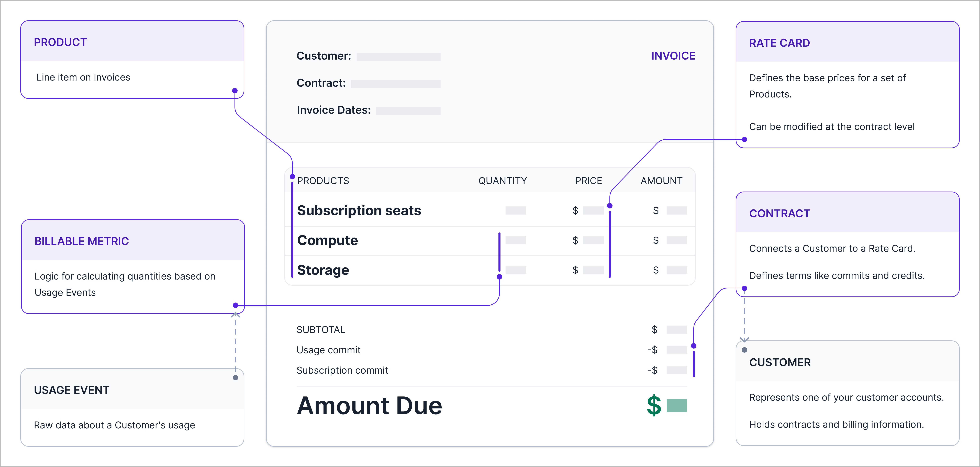Select the Storage line item
The width and height of the screenshot is (980, 467).
tap(323, 270)
